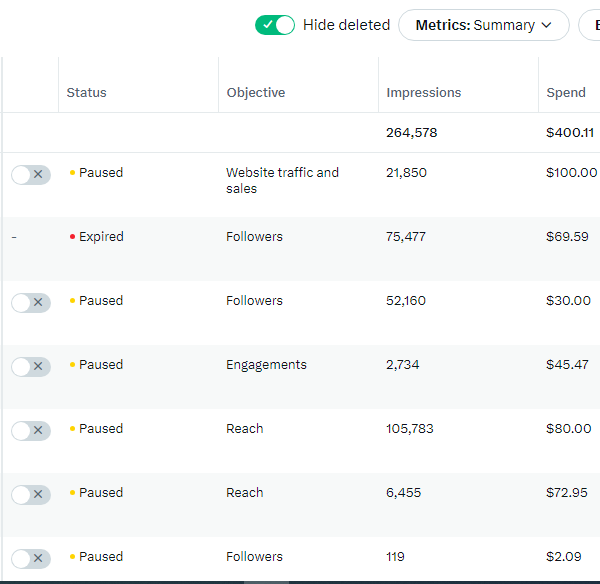
Task: Select the 52,160 impressions cell
Action: point(406,301)
